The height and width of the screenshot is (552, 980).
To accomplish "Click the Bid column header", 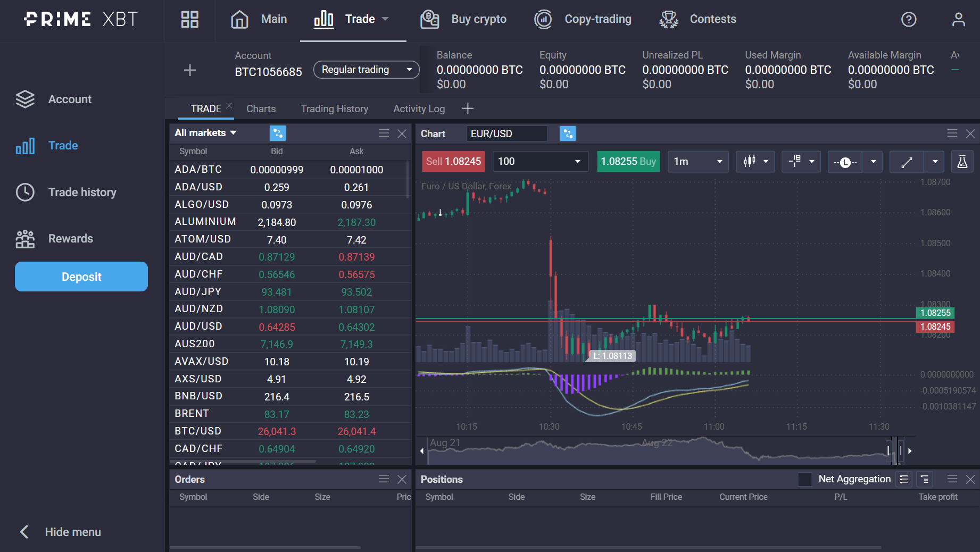I will (277, 152).
